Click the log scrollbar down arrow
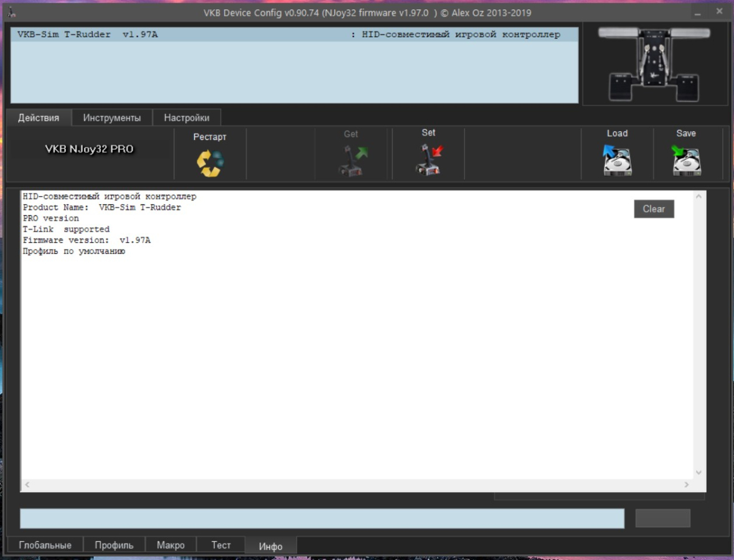734x560 pixels. 699,472
